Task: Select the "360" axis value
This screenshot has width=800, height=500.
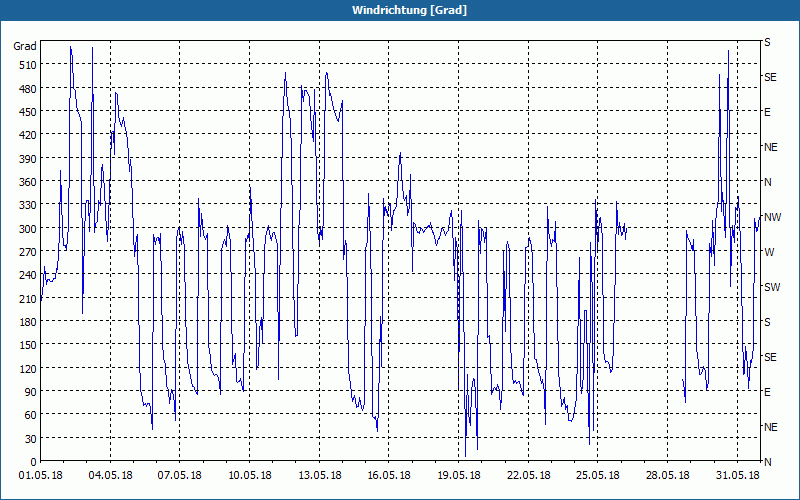Action: (28, 182)
